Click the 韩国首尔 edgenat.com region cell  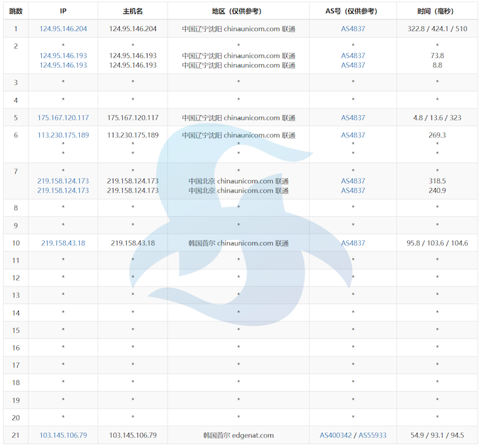[238, 436]
